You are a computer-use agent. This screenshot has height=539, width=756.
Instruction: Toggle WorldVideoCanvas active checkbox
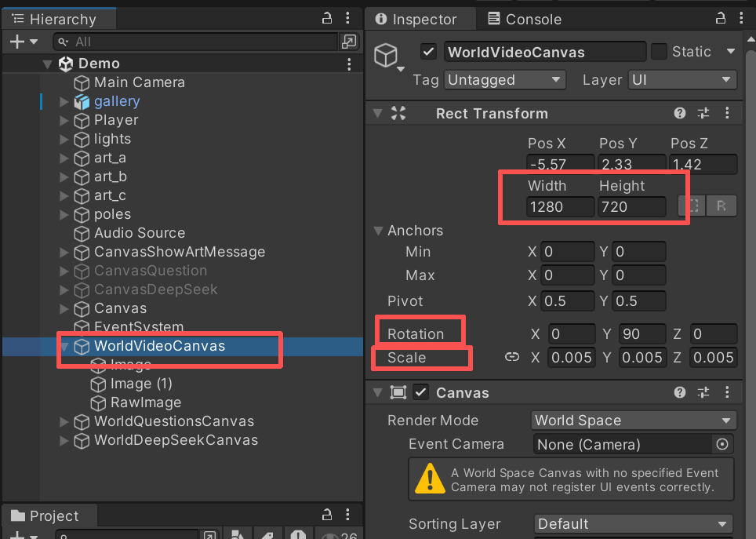[429, 52]
